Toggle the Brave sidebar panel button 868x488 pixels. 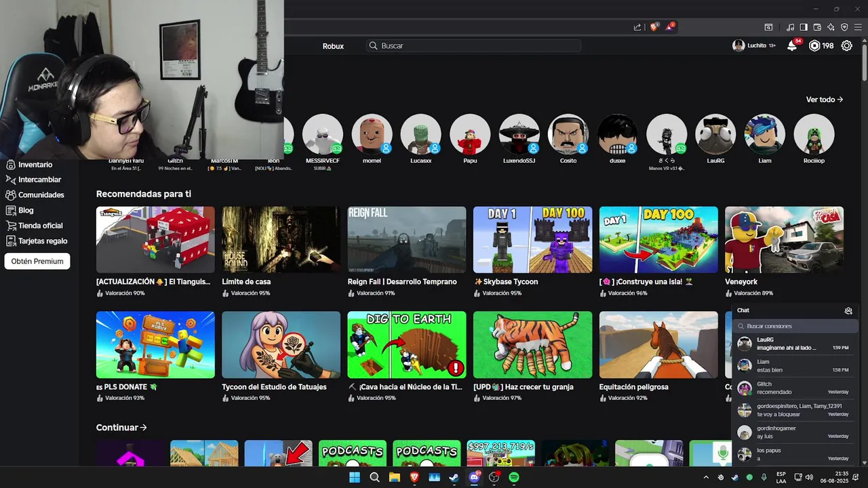click(804, 27)
